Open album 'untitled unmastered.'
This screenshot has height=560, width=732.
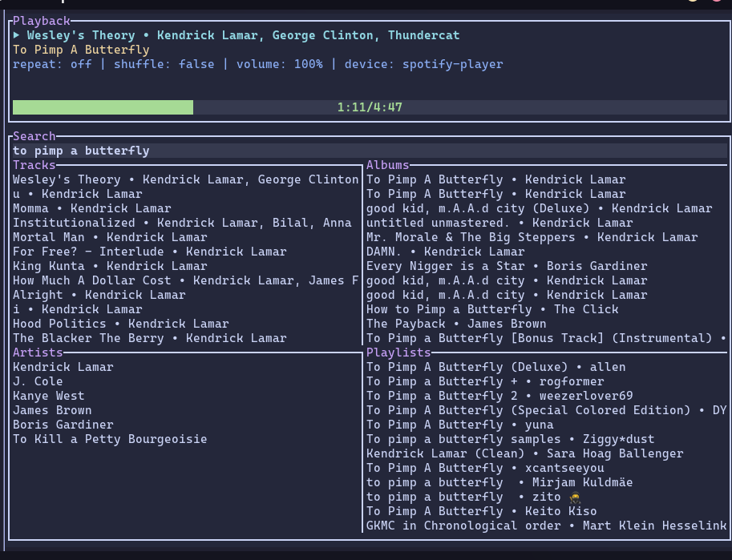499,223
